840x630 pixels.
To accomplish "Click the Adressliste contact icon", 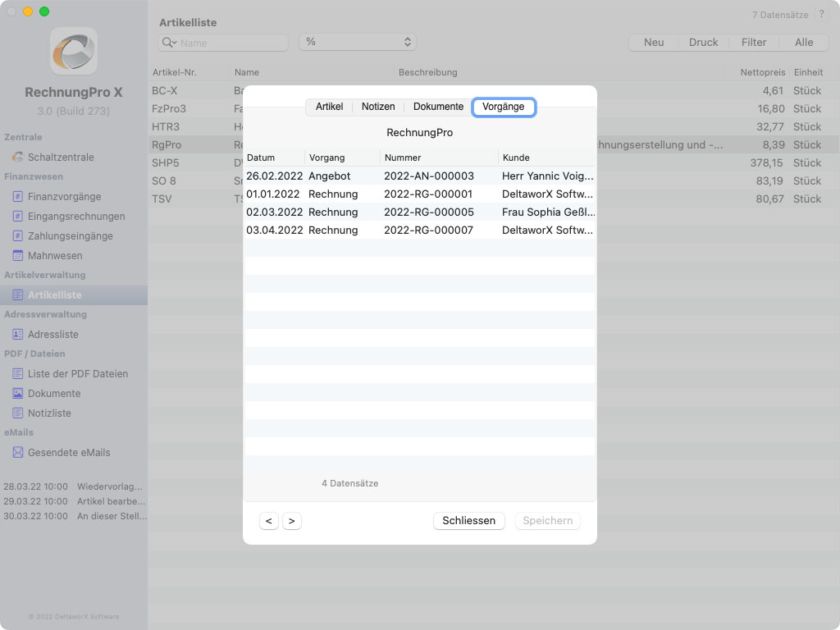I will coord(18,334).
